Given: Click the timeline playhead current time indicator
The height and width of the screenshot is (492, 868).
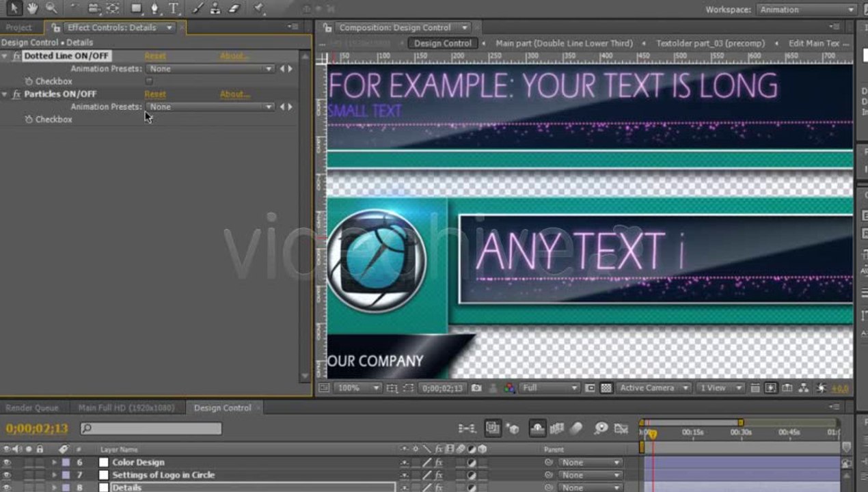Looking at the screenshot, I should click(652, 434).
